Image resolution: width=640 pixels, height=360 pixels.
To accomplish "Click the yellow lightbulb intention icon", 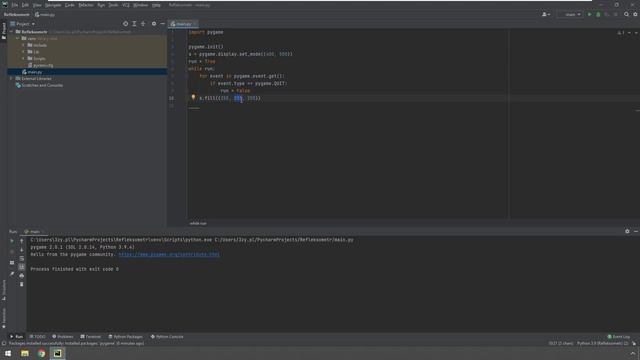I will [x=193, y=98].
